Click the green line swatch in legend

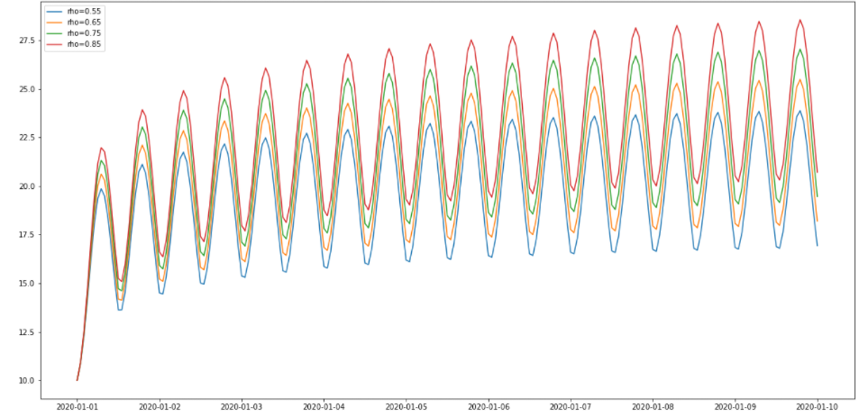click(x=56, y=32)
